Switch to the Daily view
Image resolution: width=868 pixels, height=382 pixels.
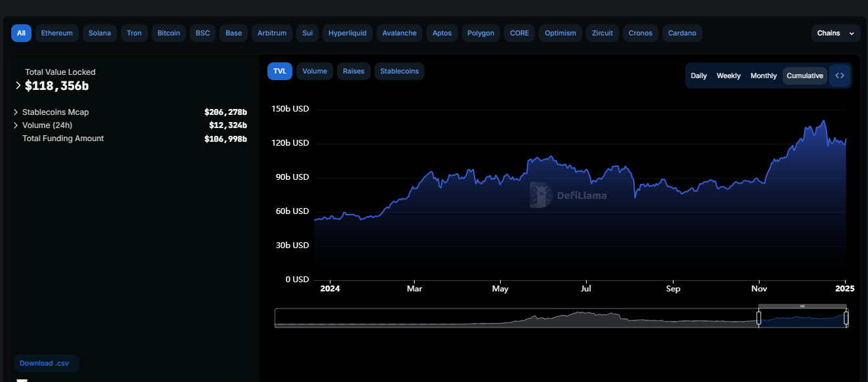(x=699, y=75)
